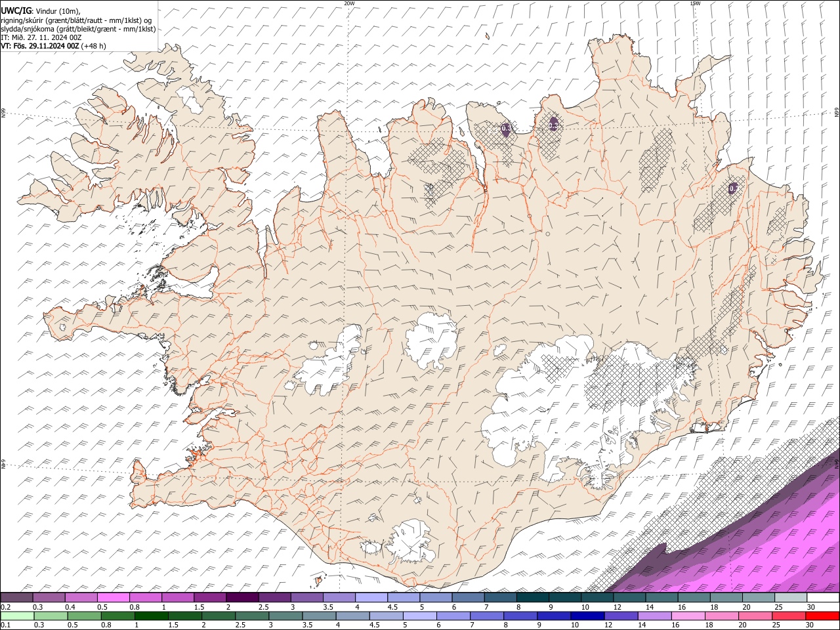The width and height of the screenshot is (840, 630).
Task: Click the 'UWC/IG: Vindur (10m)' title text
Action: coord(41,11)
